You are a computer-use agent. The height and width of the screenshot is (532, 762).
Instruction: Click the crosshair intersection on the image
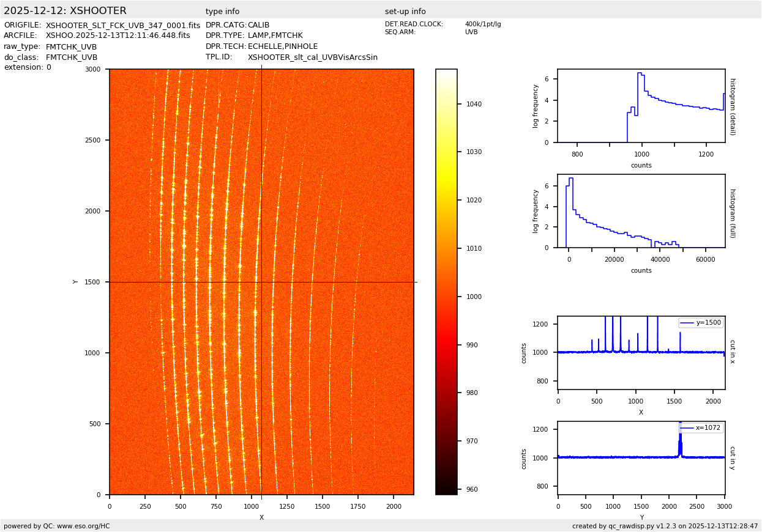tap(261, 282)
